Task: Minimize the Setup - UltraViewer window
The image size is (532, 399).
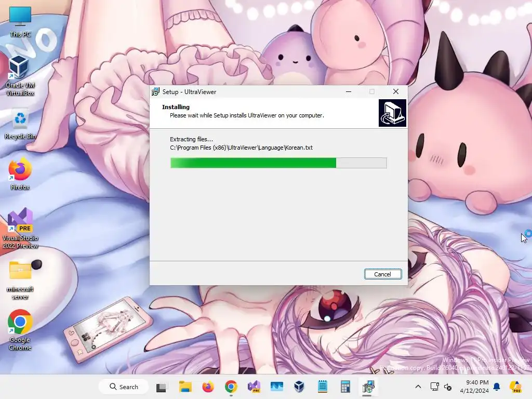Action: click(x=349, y=91)
